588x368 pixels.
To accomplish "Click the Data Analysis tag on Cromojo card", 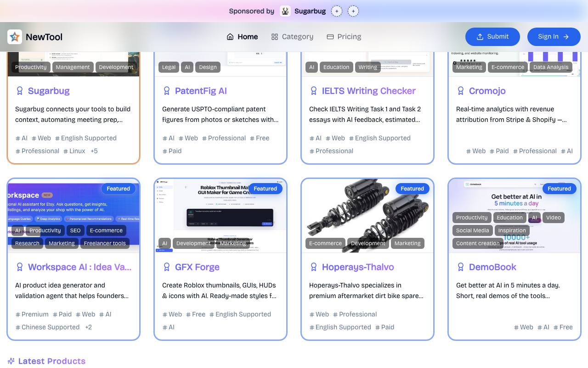I will coord(551,67).
